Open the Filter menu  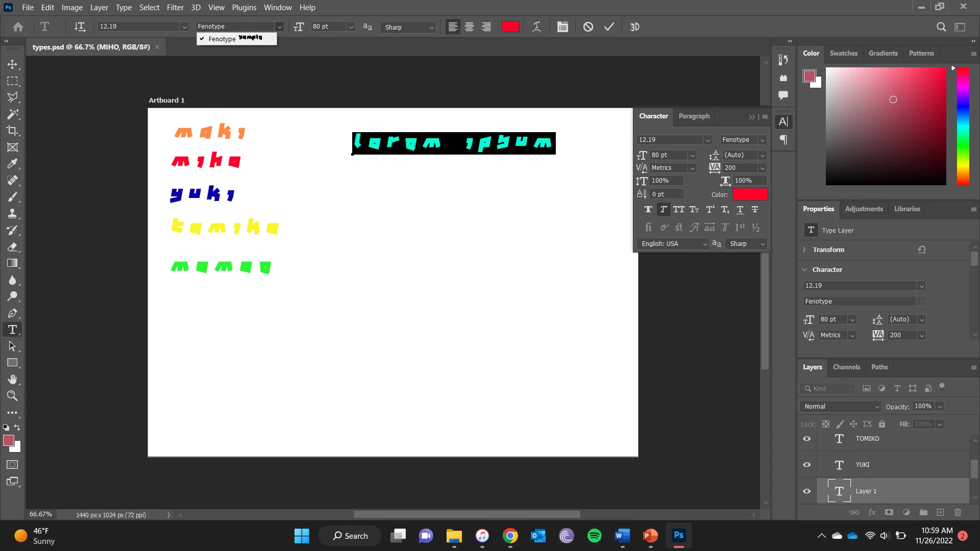175,8
